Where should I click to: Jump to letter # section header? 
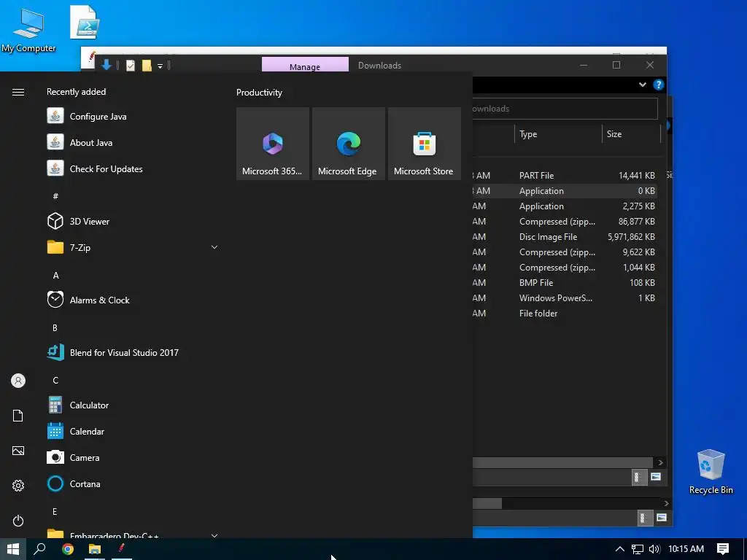coord(55,195)
